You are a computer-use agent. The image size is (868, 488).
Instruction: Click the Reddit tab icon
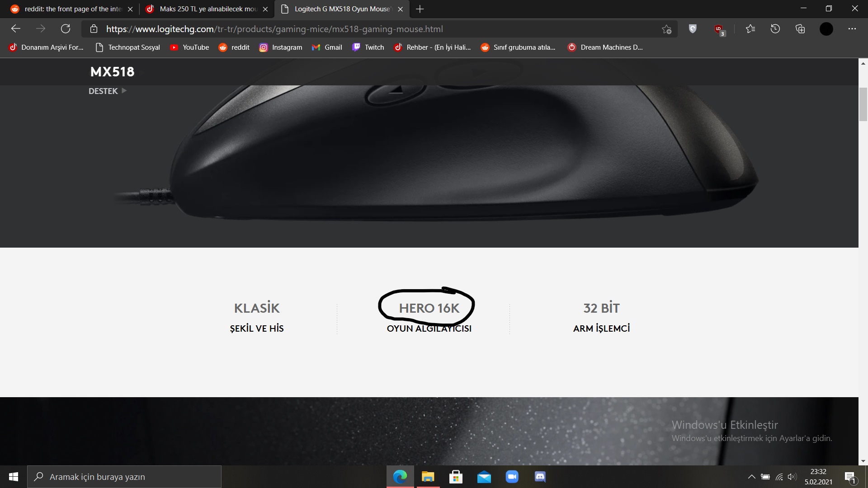(14, 9)
